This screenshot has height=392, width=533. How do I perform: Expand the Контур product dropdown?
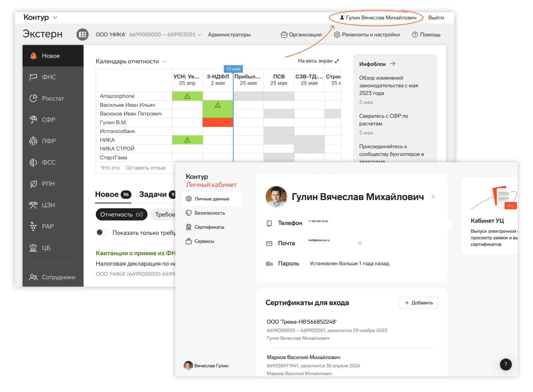tap(55, 18)
